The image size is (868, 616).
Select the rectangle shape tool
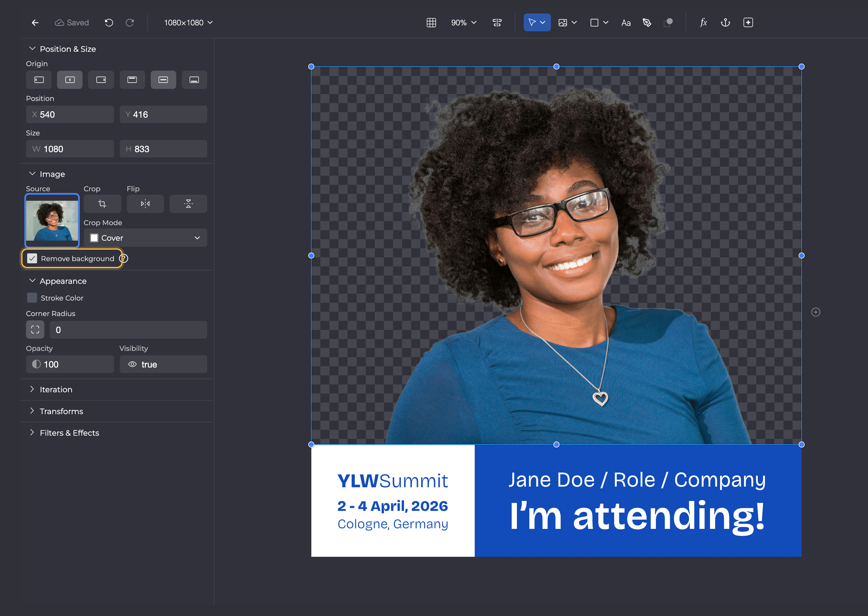(594, 23)
